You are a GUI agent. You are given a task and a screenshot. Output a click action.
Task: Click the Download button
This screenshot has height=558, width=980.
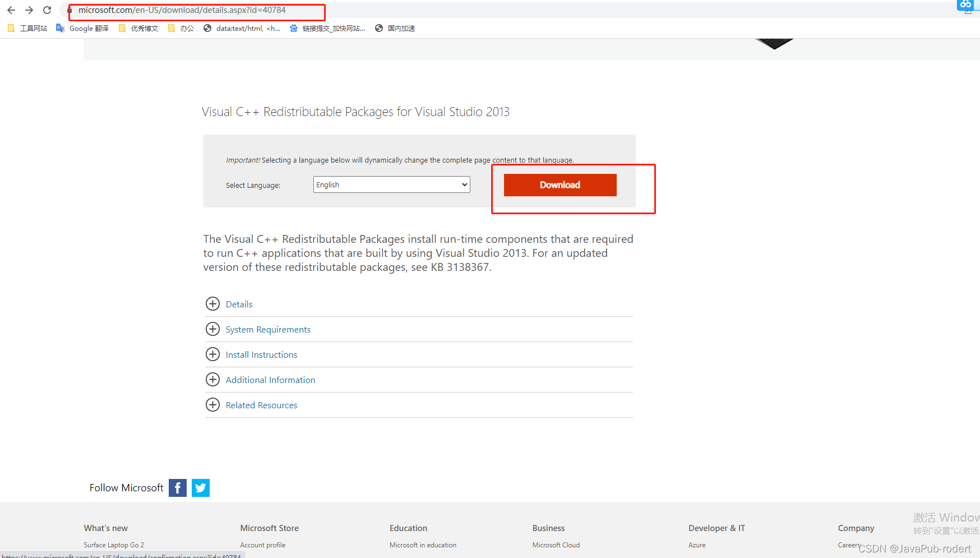pyautogui.click(x=560, y=185)
